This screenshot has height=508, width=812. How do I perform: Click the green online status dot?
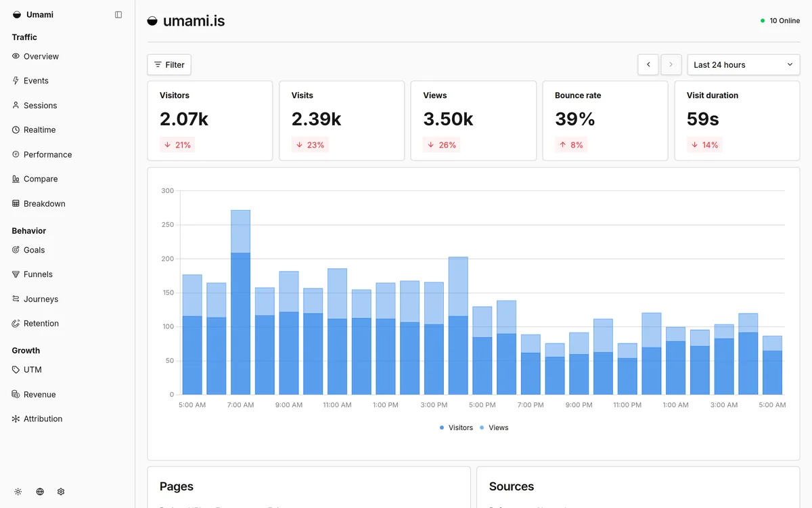[763, 21]
